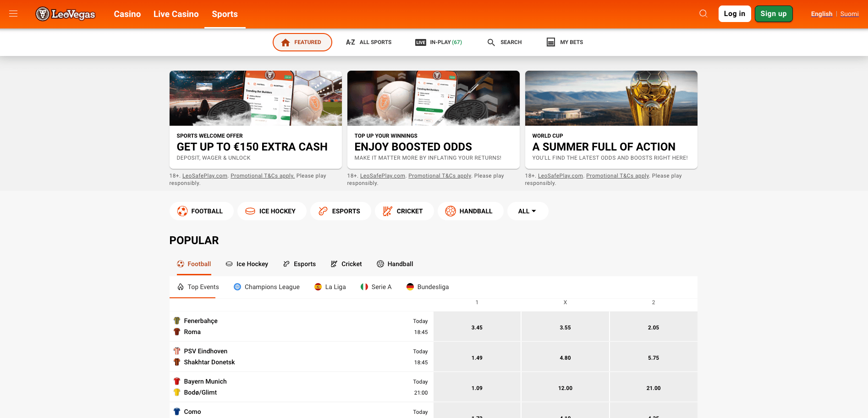Select the Esports popular tab
This screenshot has width=868, height=418.
click(x=300, y=264)
